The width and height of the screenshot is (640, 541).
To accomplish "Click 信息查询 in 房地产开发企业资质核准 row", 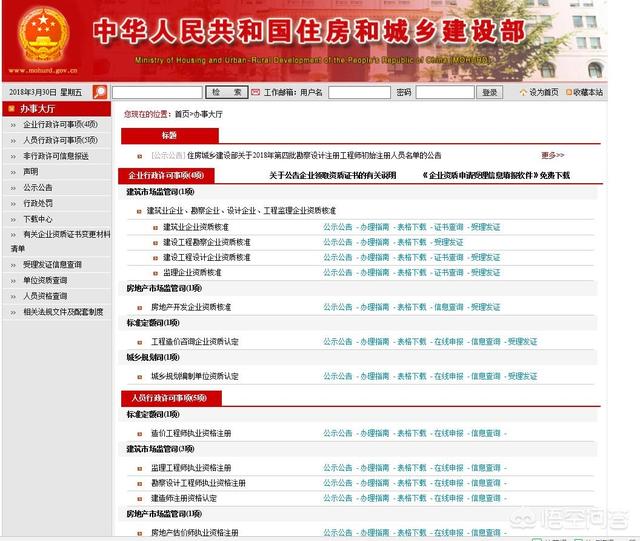I will (449, 307).
